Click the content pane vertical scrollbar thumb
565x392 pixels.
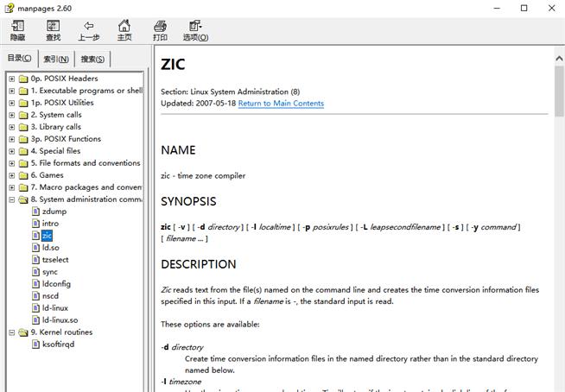point(559,91)
